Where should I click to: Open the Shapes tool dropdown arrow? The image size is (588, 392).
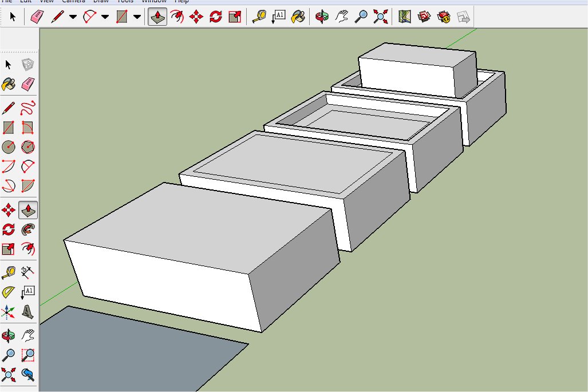pyautogui.click(x=137, y=17)
